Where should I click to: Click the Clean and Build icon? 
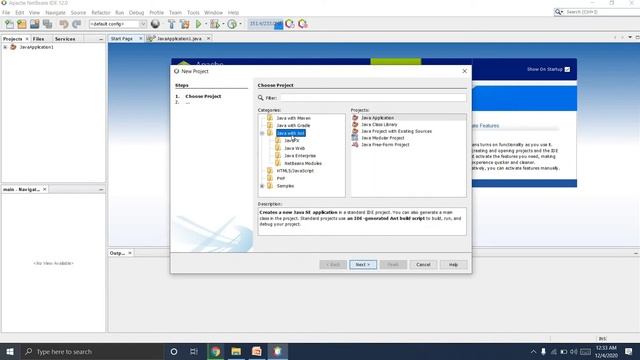(x=184, y=24)
